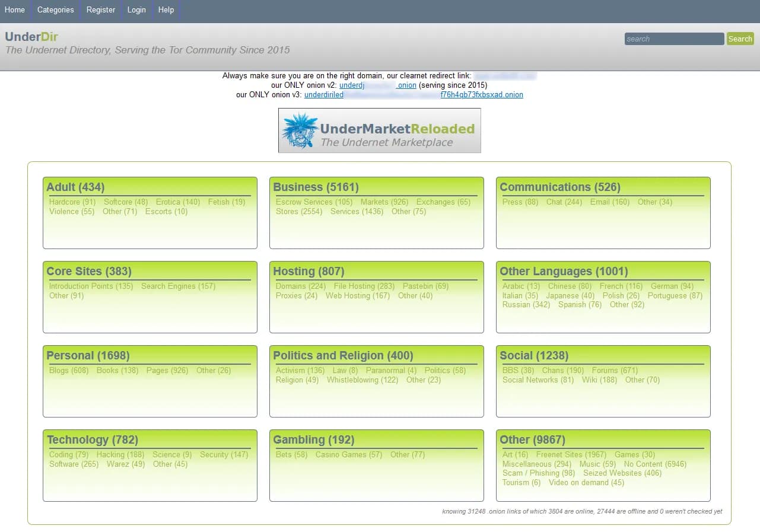Select Blogs (608) subcategory
Viewport: 760px width, 532px height.
point(69,371)
